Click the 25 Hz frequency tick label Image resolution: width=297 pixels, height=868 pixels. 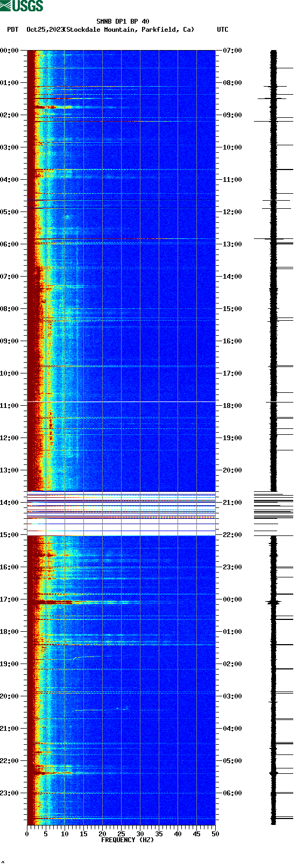coord(121,834)
